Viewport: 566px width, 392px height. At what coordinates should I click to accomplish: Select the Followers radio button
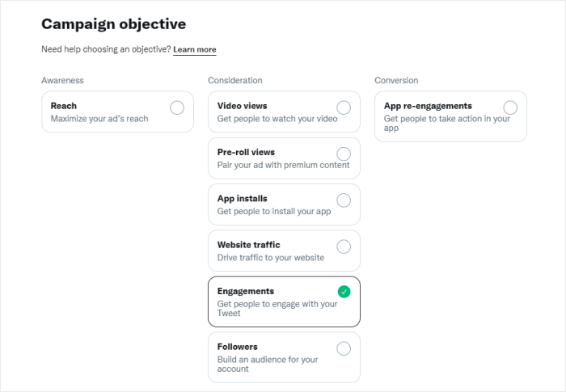click(x=344, y=348)
